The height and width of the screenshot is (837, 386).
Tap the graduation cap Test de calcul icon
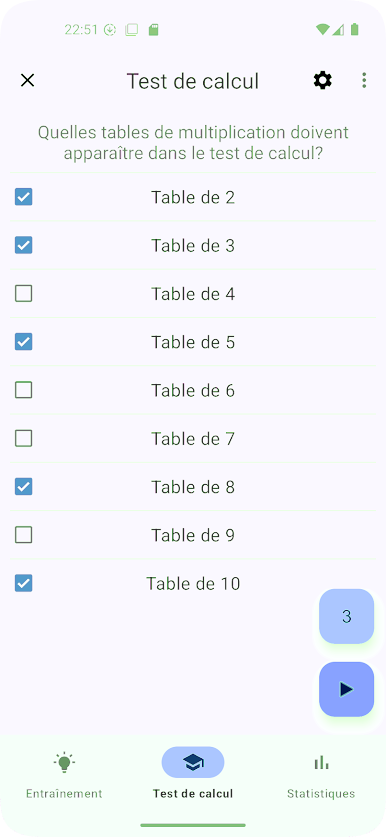click(193, 762)
